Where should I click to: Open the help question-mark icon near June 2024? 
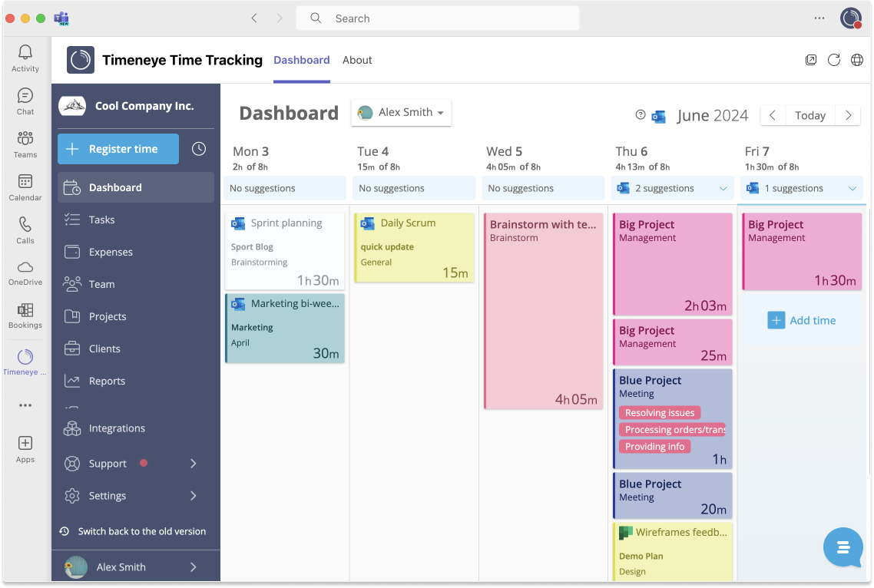pos(640,115)
